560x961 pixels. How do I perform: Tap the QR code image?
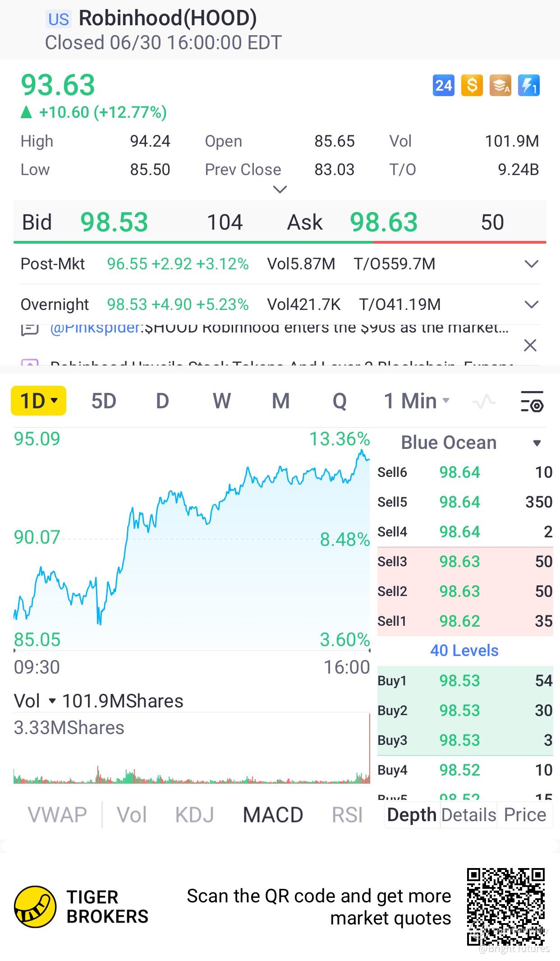point(506,906)
